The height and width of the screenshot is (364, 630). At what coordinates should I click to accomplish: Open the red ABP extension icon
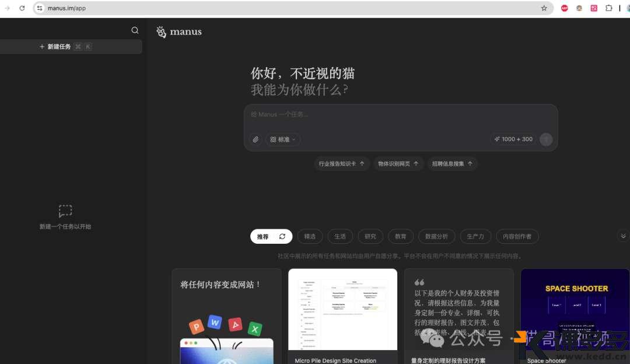tap(565, 8)
